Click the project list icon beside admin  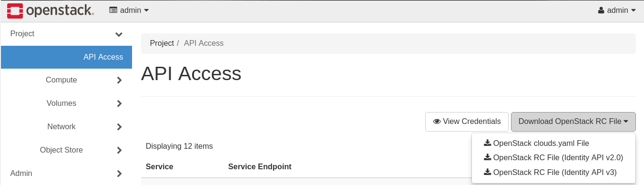[113, 10]
